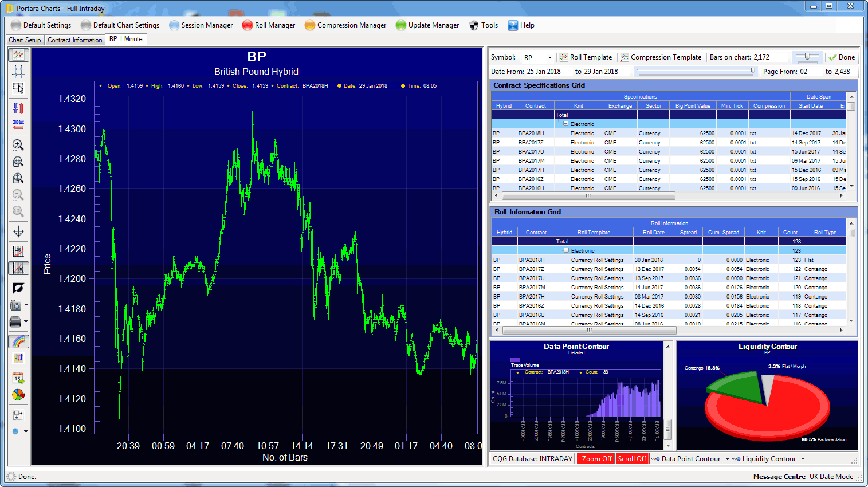868x487 pixels.
Task: Click Contract Specifications Grid vertical scrollbar down arrow
Action: point(851,186)
